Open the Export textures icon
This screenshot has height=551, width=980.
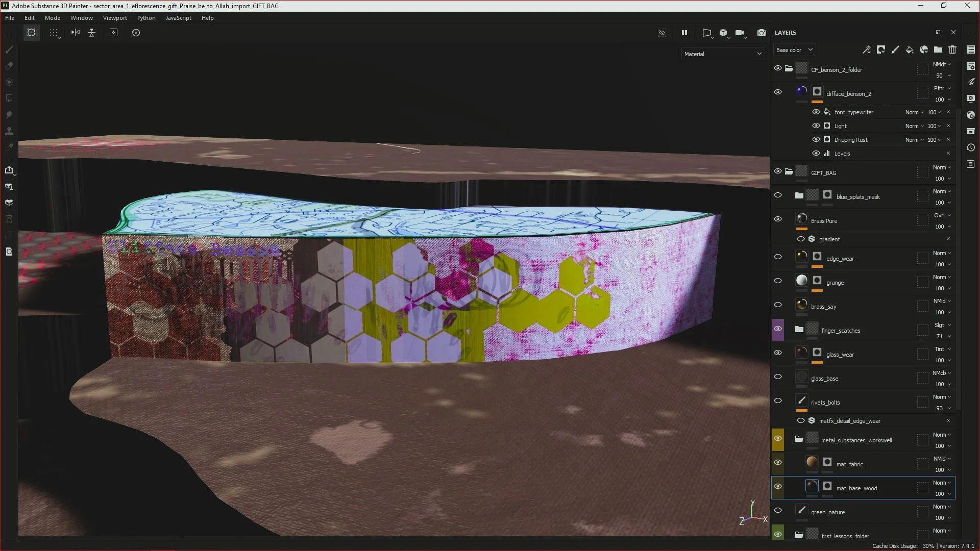pos(9,170)
